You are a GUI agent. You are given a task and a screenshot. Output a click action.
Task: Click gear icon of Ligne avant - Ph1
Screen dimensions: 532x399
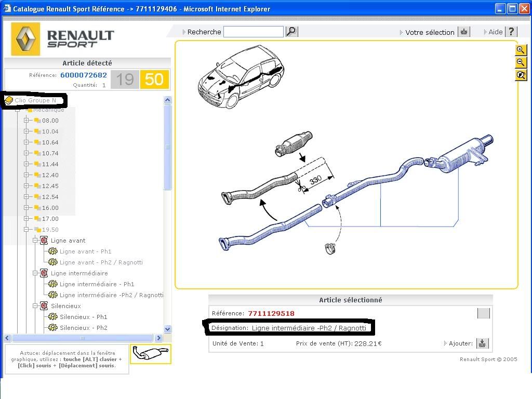52,251
